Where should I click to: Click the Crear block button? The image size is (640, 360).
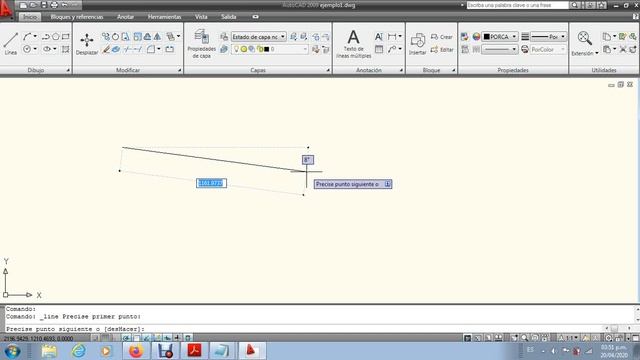442,37
